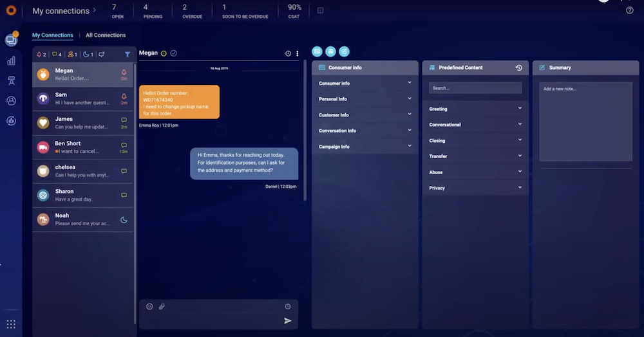Screen dimensions: 644x337
Task: Click the filter funnel icon in connections list
Action: coord(127,55)
